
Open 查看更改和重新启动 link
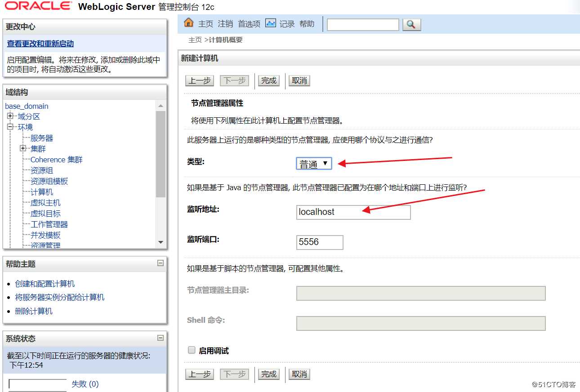coord(40,44)
